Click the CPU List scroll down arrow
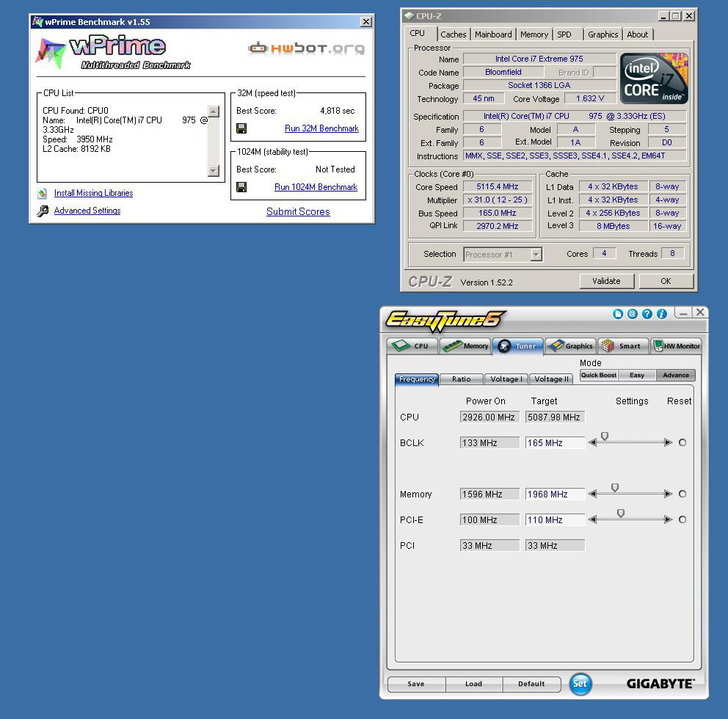 (214, 171)
